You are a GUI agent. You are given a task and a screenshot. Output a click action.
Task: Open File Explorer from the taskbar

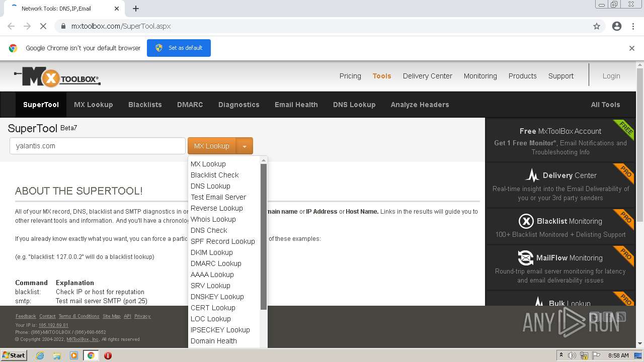(57, 355)
